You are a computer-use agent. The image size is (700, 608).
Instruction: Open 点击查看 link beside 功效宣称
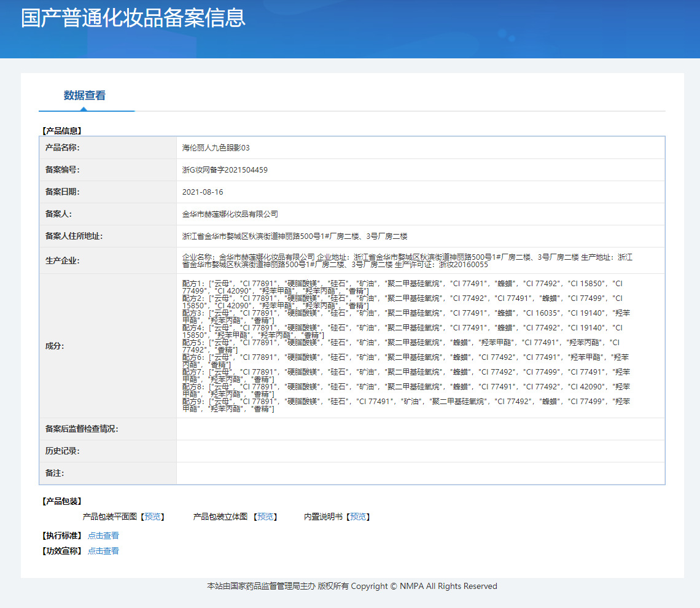[x=103, y=551]
